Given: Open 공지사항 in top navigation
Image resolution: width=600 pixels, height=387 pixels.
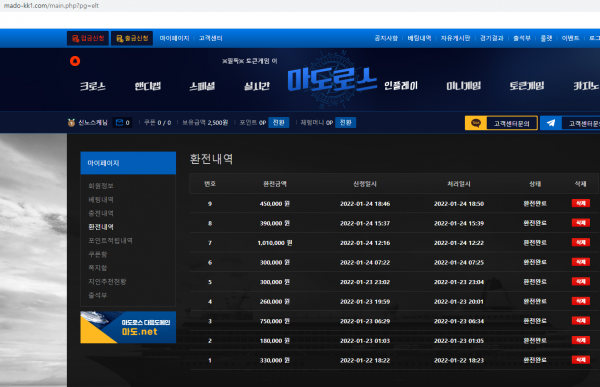Looking at the screenshot, I should pyautogui.click(x=386, y=38).
